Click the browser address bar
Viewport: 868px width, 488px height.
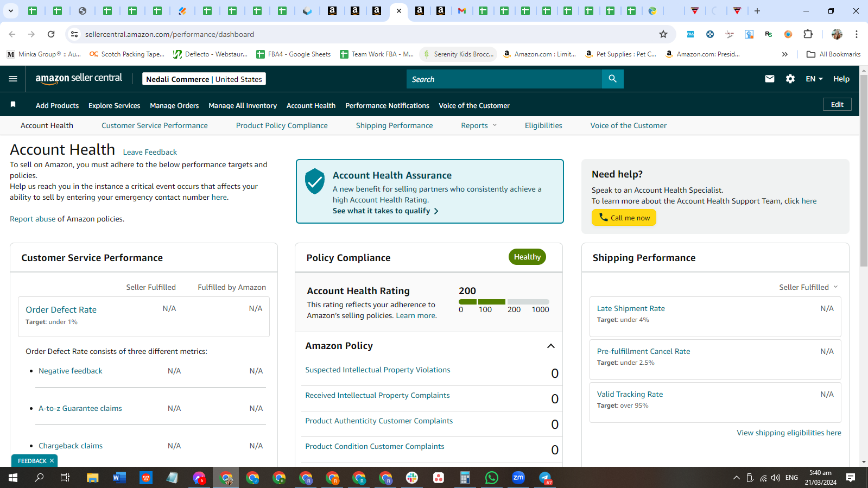[x=369, y=34]
